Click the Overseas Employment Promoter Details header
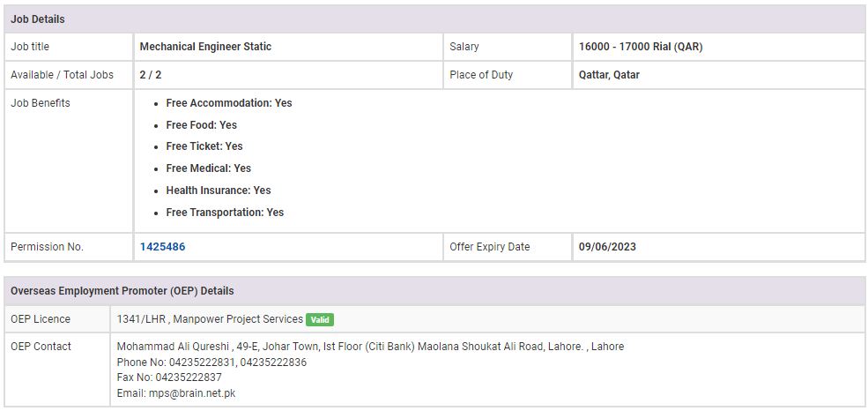868x411 pixels. [122, 291]
